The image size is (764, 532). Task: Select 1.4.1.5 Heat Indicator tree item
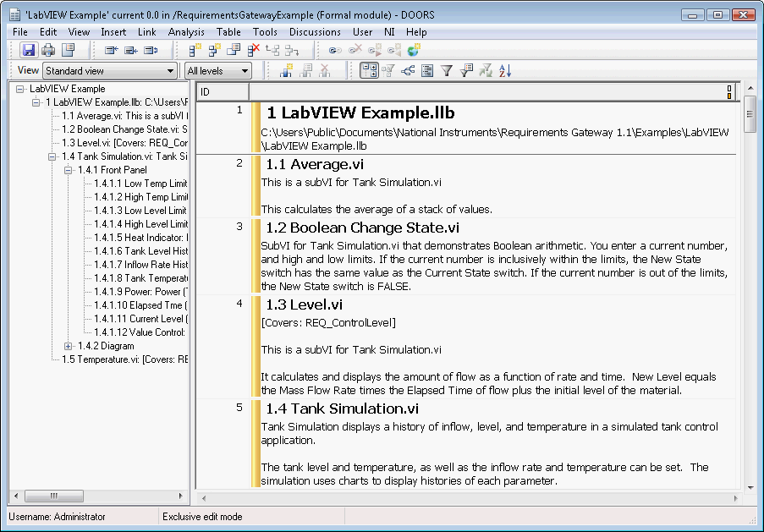pyautogui.click(x=140, y=238)
